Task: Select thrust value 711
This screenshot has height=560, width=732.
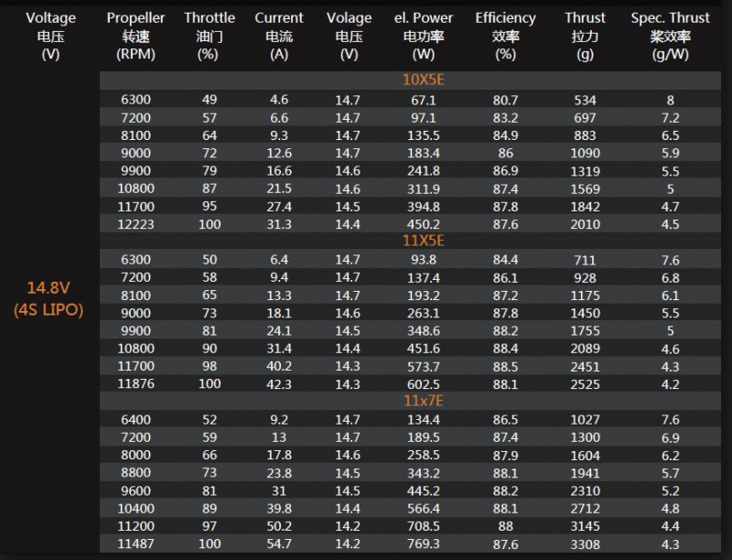Action: point(585,260)
